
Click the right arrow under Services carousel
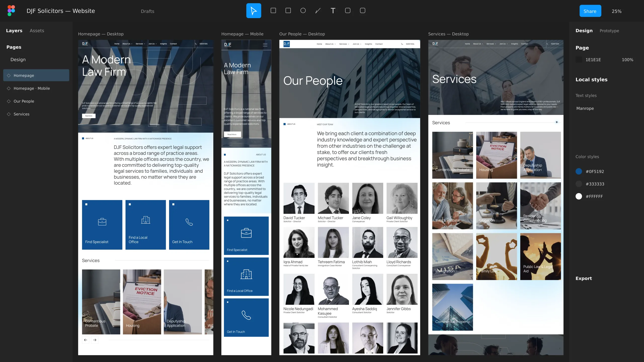click(95, 340)
